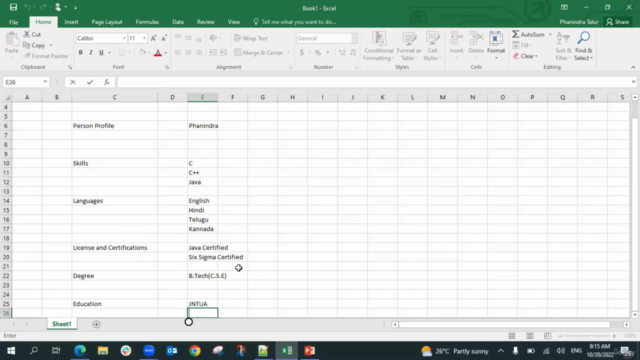
Task: Open the Merge & Center dropdown arrow
Action: [x=289, y=53]
